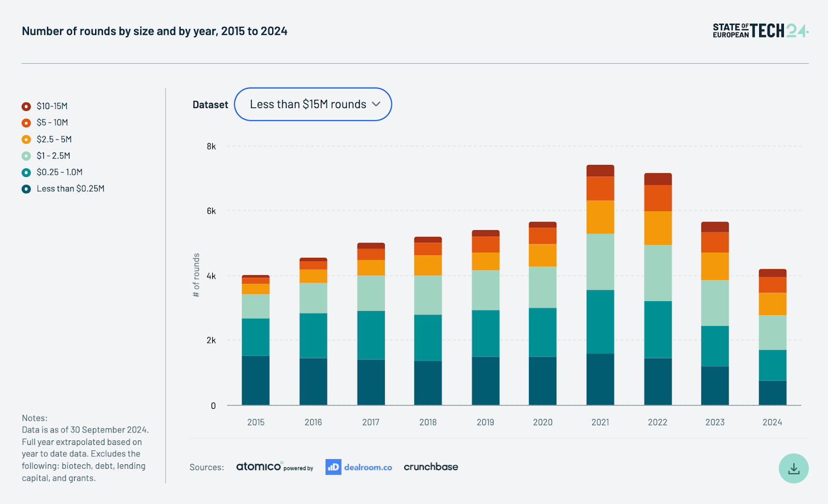The height and width of the screenshot is (504, 828).
Task: Click the dealroom.co text link
Action: tap(368, 467)
